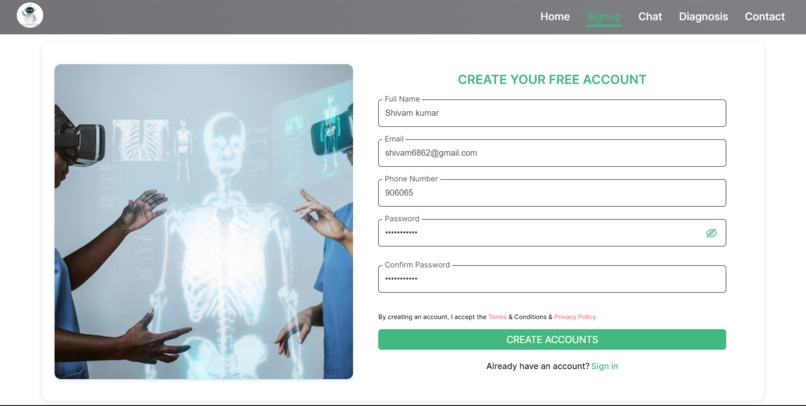Click the Confirm Password field
The image size is (806, 406).
click(552, 279)
